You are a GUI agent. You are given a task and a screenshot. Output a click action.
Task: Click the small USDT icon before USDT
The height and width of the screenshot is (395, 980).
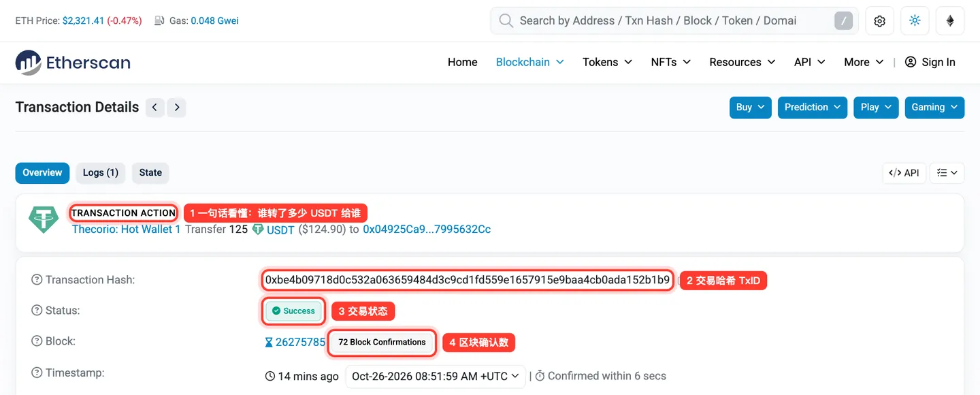[x=258, y=230]
